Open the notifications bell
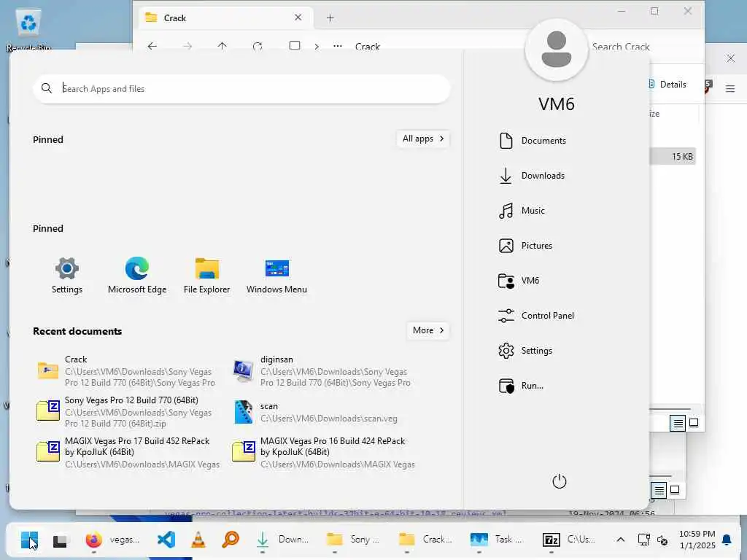The image size is (747, 560). pyautogui.click(x=727, y=540)
